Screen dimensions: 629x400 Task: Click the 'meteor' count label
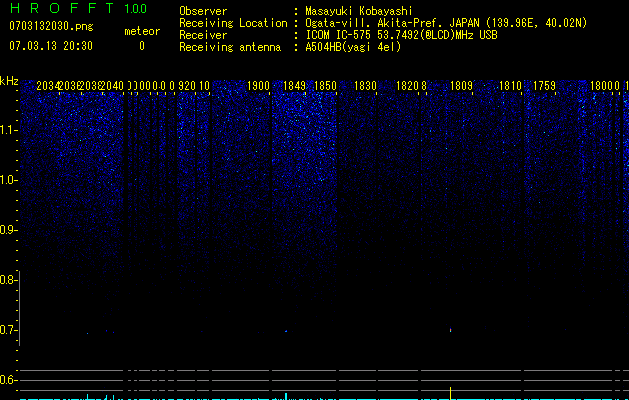click(142, 31)
